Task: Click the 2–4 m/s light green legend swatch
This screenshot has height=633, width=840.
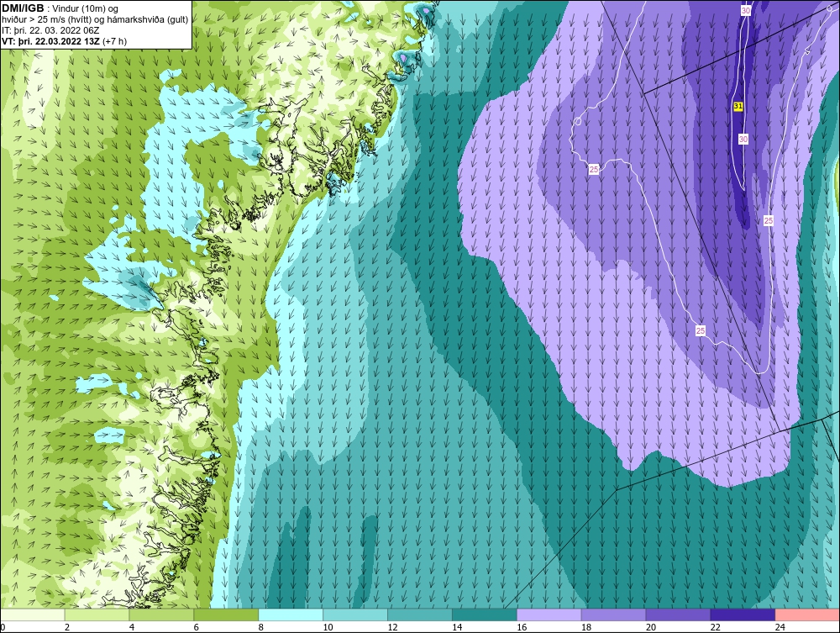Action: tap(97, 615)
